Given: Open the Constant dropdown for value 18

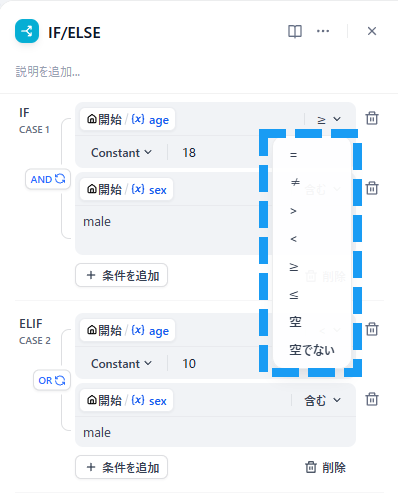Looking at the screenshot, I should click(121, 153).
